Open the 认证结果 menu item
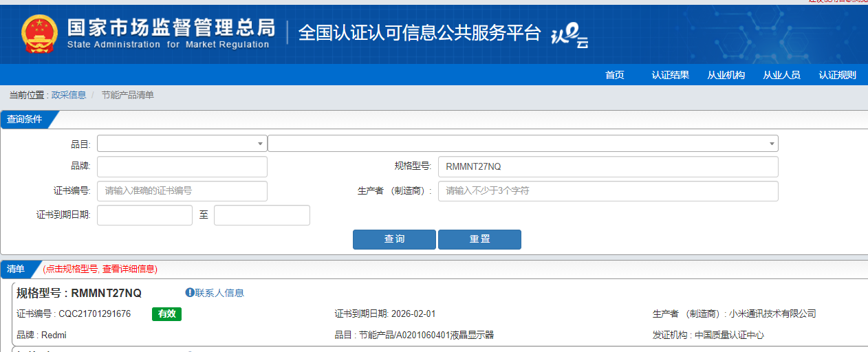868x352 pixels. tap(671, 76)
